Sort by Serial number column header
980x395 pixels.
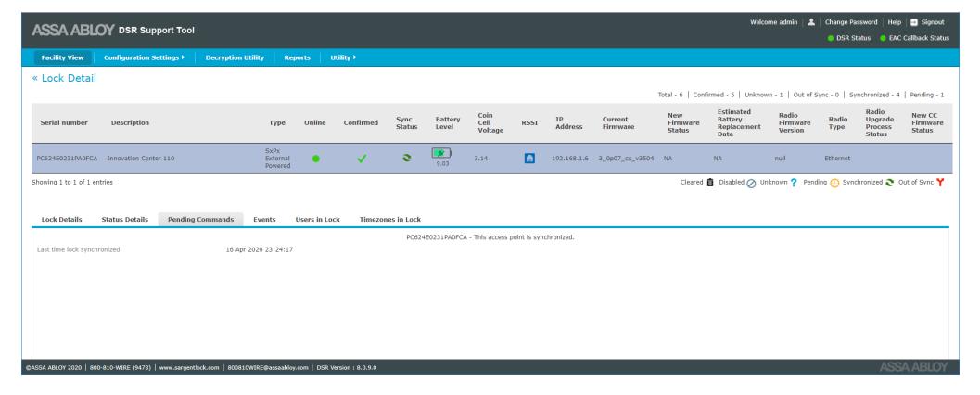(64, 122)
